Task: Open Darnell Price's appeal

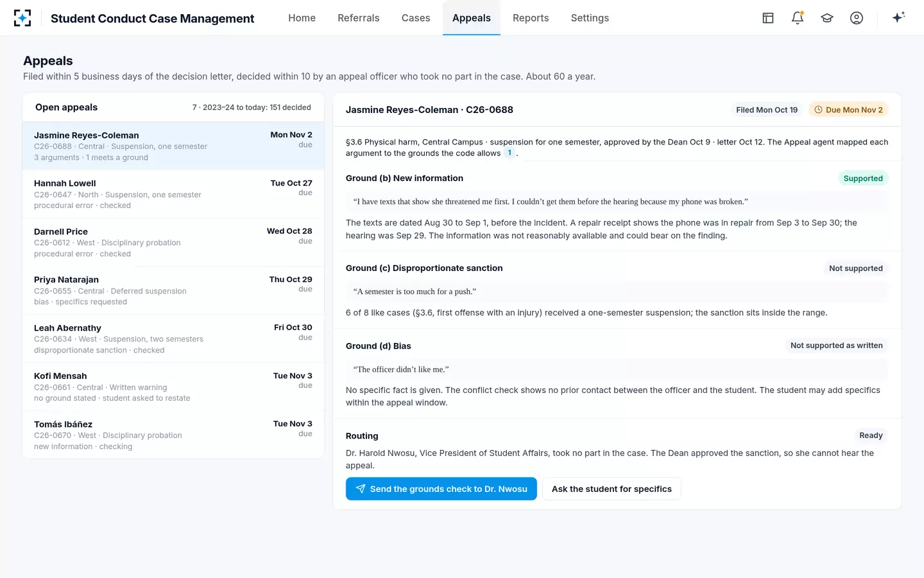Action: coord(173,242)
